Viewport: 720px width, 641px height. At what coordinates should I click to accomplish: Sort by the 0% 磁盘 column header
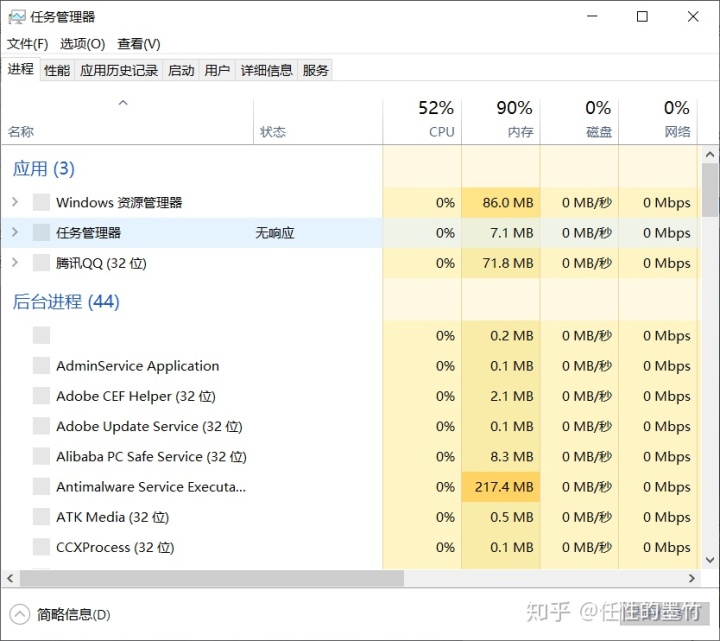tap(579, 120)
